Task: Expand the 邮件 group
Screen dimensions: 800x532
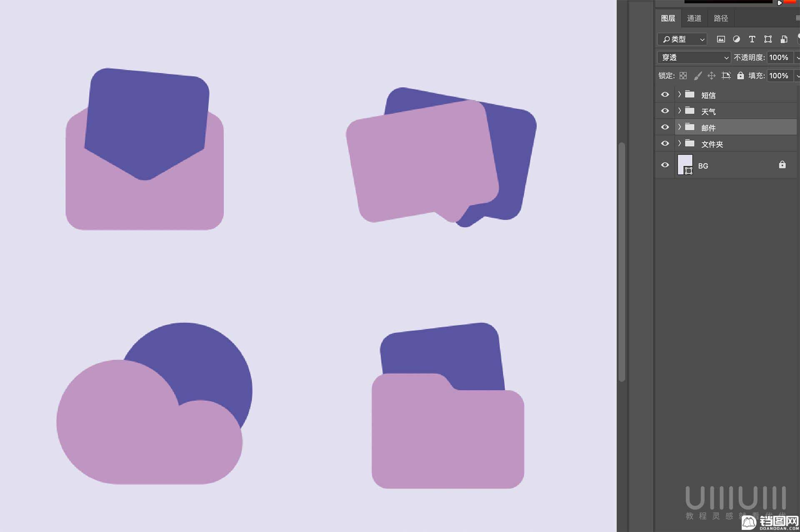Action: [x=679, y=127]
